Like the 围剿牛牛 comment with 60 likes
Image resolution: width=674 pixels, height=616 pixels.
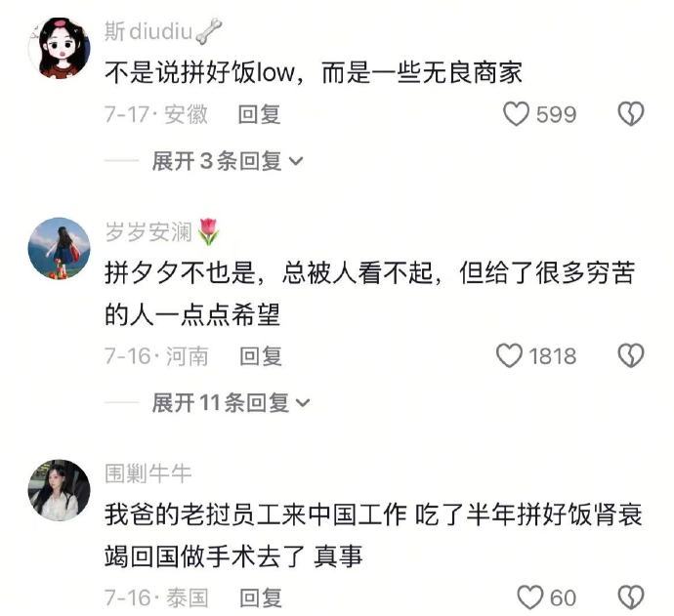[x=530, y=597]
